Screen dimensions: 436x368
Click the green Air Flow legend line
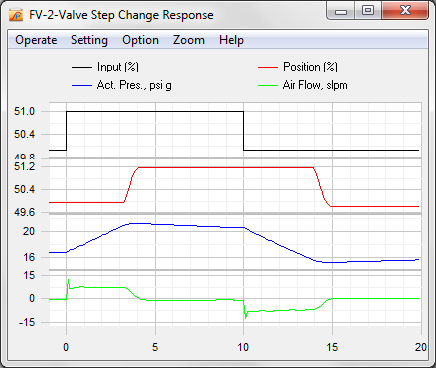click(268, 86)
